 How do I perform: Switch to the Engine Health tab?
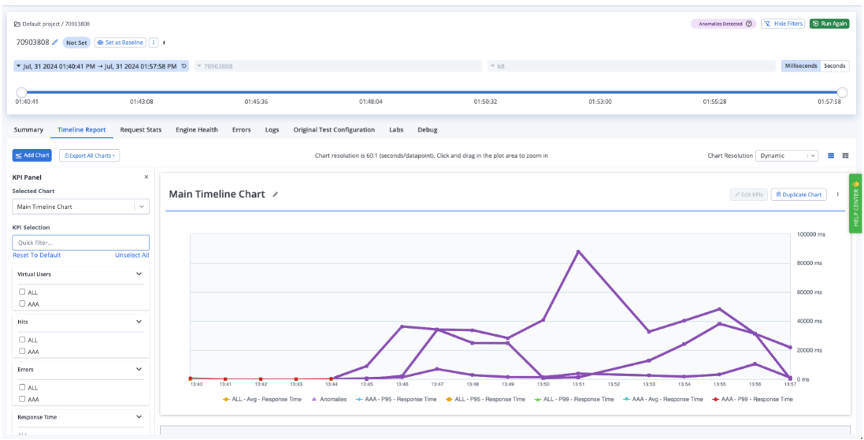pos(197,130)
